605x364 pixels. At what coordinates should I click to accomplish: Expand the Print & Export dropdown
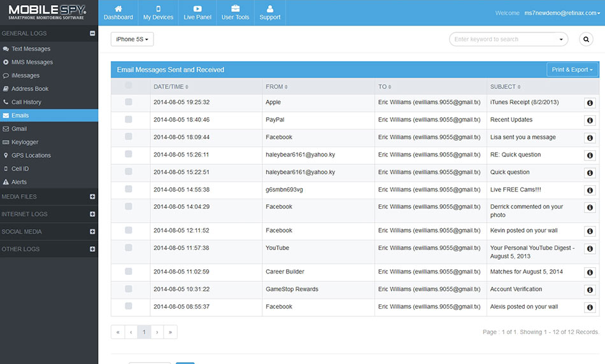click(572, 70)
